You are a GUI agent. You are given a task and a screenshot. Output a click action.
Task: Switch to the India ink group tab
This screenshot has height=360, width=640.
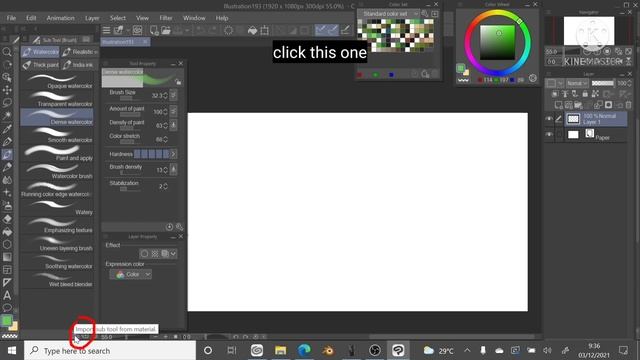(78, 64)
